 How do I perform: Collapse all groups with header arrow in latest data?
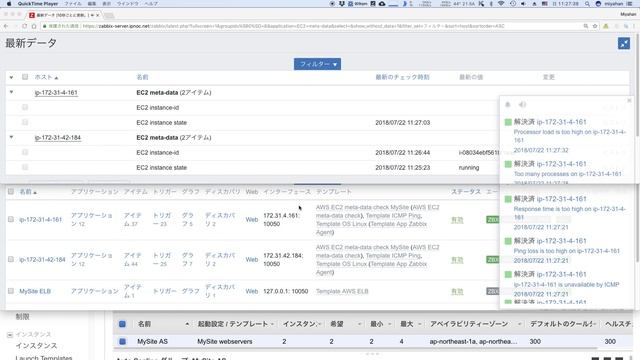click(11, 77)
